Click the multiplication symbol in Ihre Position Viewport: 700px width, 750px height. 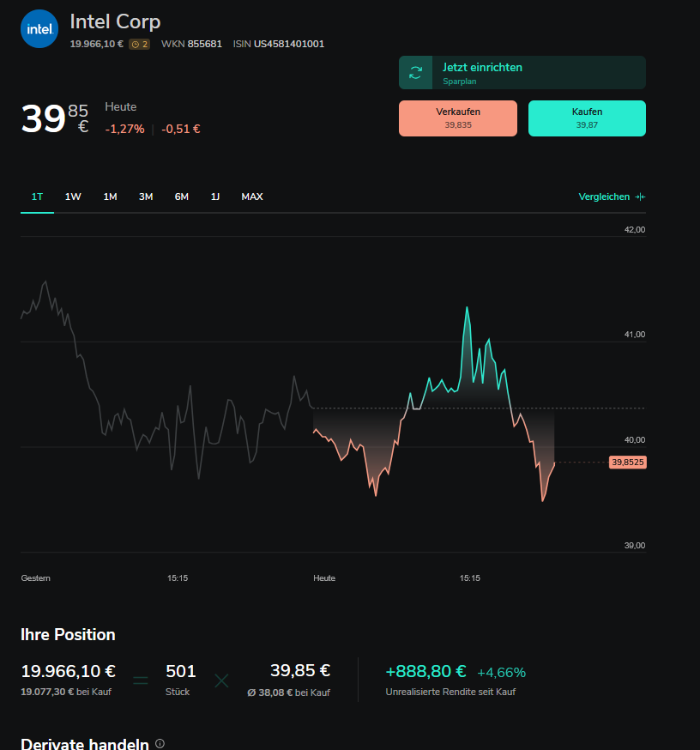tap(221, 680)
